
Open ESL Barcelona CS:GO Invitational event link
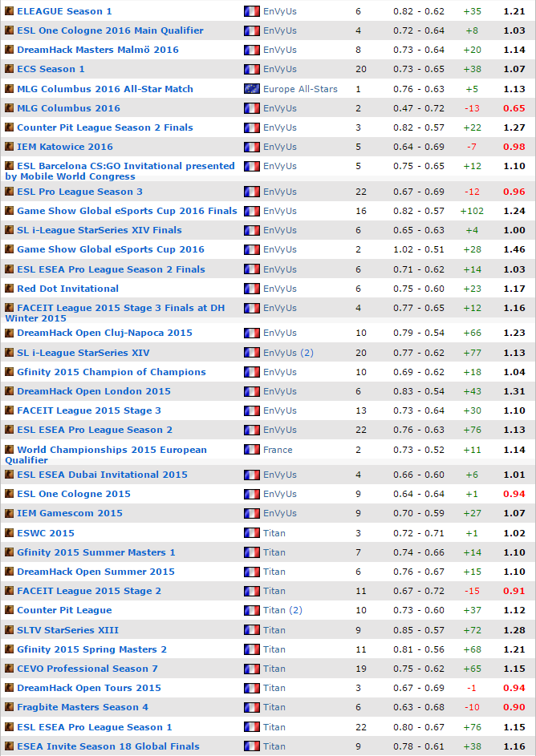[x=120, y=171]
